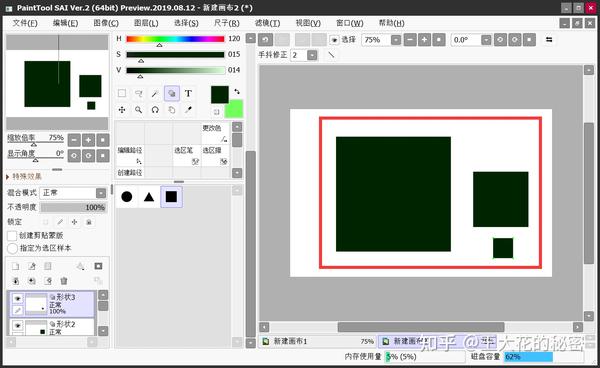The height and width of the screenshot is (368, 600).
Task: Open the 混合模式 dropdown
Action: 74,193
